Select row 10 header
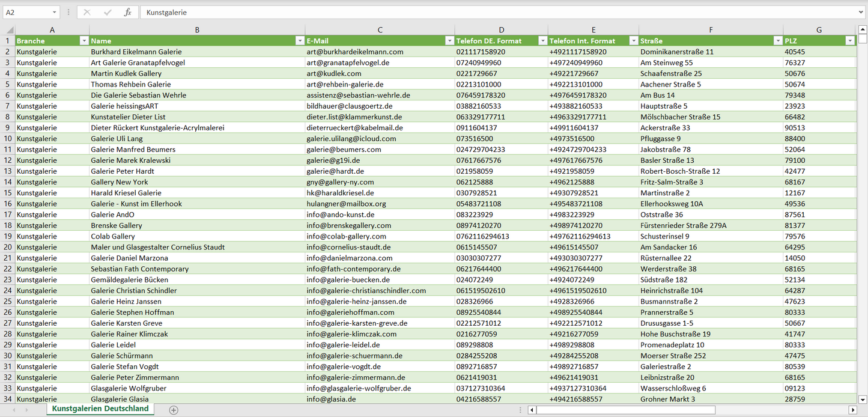The height and width of the screenshot is (417, 868). [8, 138]
